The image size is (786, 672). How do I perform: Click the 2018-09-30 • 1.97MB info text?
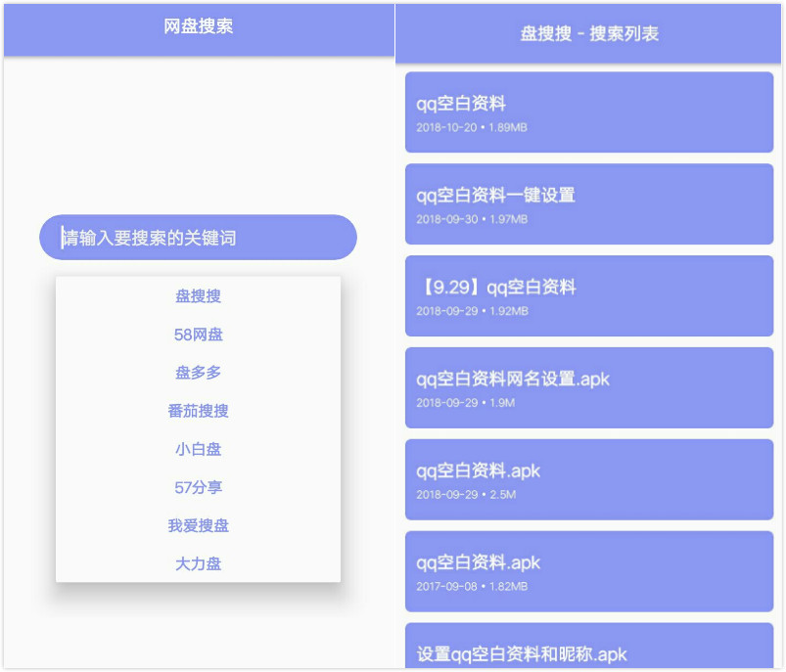[472, 219]
